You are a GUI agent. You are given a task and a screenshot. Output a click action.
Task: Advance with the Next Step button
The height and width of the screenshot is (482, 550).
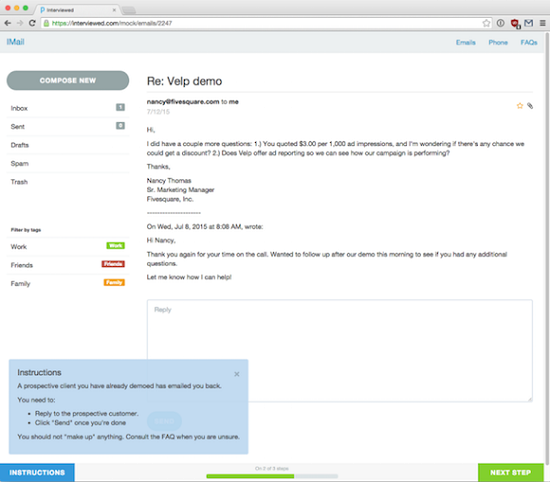tap(511, 473)
